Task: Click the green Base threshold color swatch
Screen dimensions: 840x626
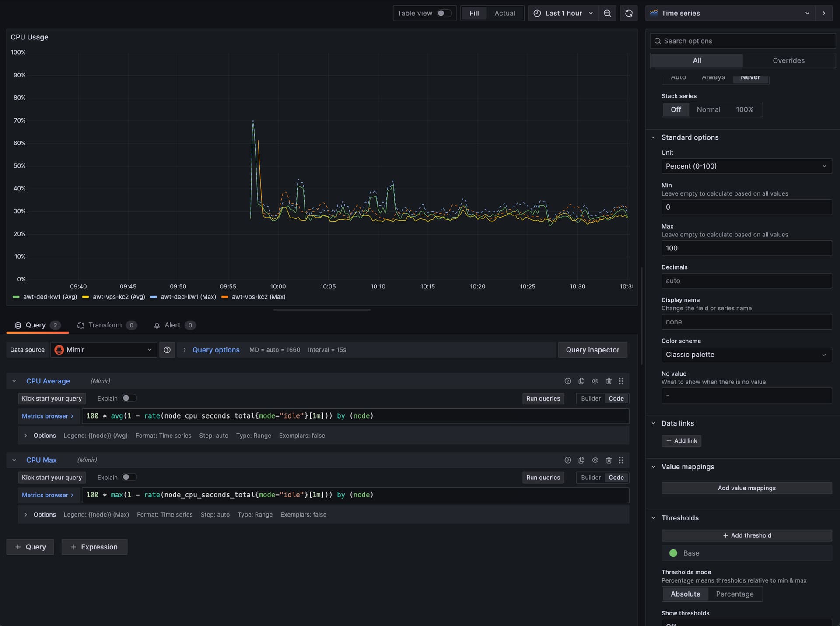Action: pos(672,553)
